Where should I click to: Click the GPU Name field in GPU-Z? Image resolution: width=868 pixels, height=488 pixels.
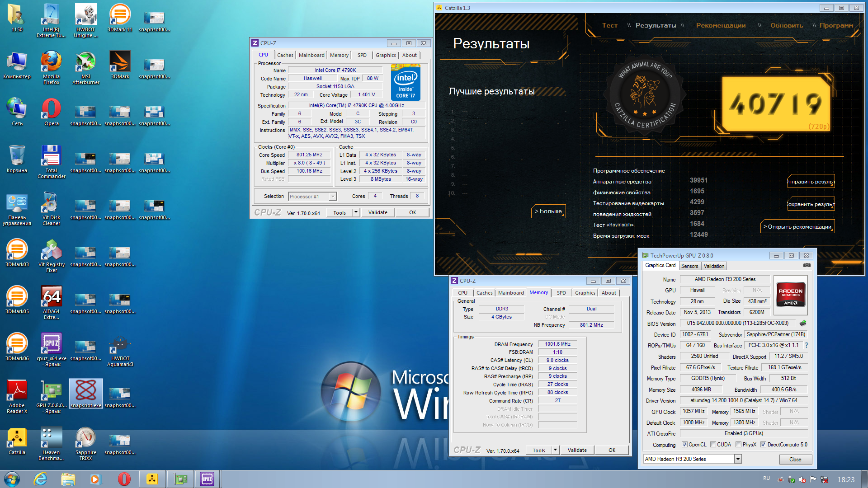tap(725, 279)
